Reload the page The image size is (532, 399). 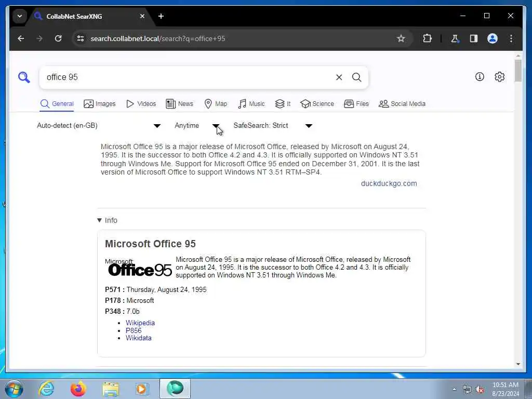click(58, 38)
